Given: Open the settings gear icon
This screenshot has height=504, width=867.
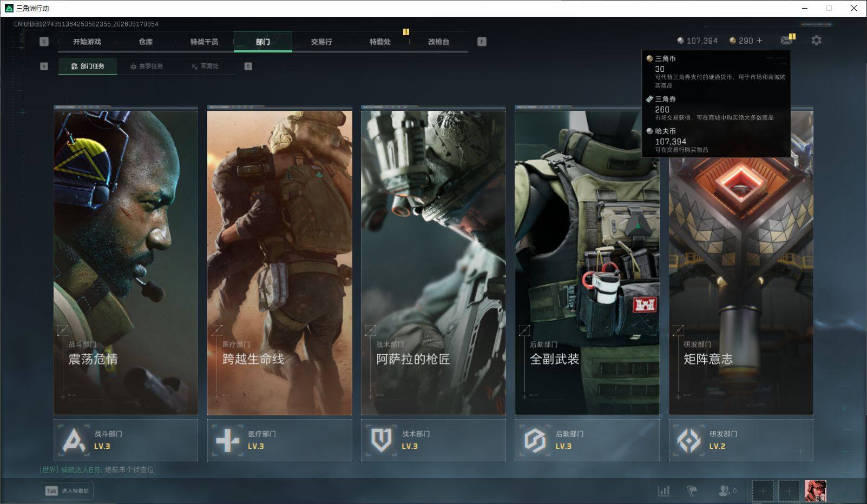Looking at the screenshot, I should tap(816, 41).
